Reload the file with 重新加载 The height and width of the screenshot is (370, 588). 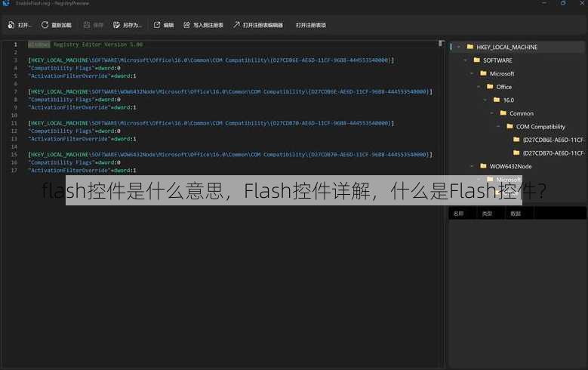57,25
